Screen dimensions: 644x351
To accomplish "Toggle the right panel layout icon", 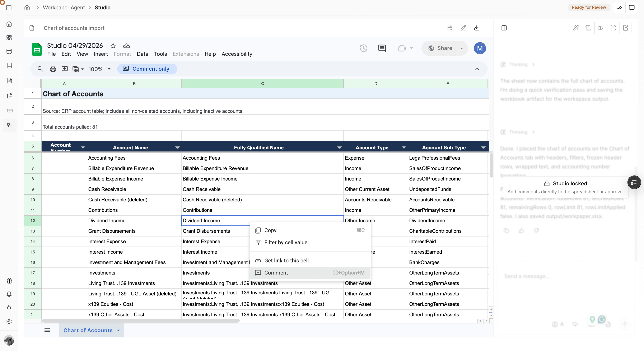I will pyautogui.click(x=504, y=28).
